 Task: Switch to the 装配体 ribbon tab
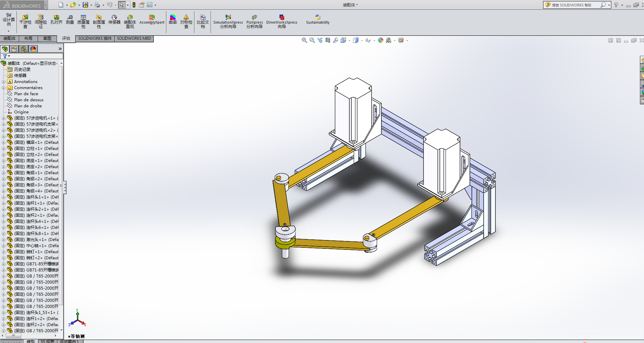[9, 38]
